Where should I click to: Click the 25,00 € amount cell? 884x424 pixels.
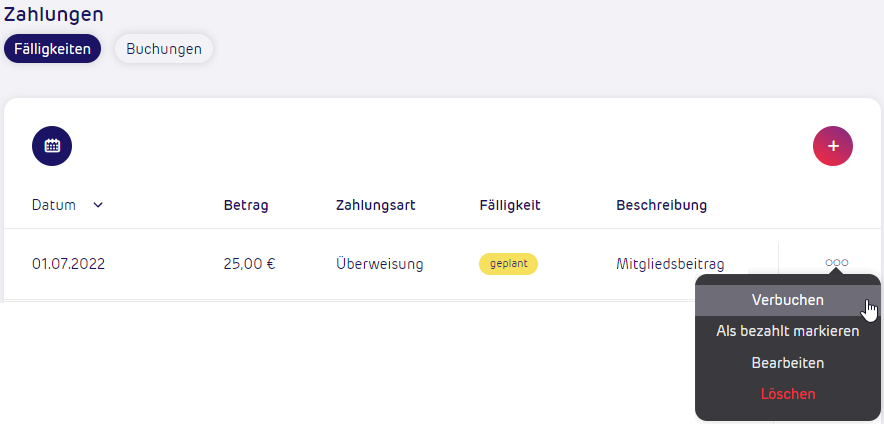tap(249, 264)
